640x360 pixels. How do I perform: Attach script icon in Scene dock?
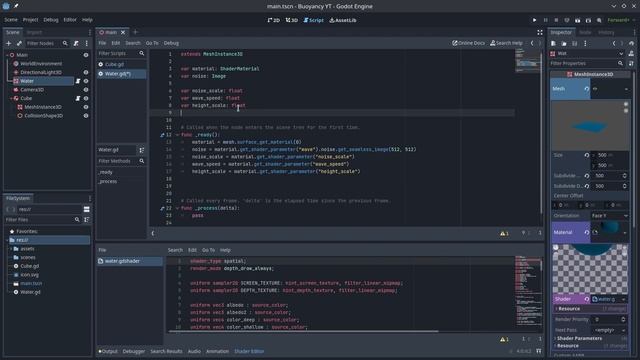pos(76,43)
